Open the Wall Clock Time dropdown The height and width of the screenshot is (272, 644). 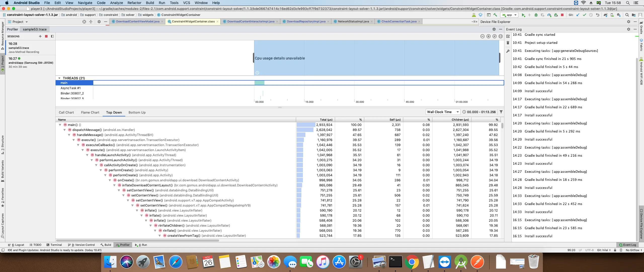click(443, 112)
